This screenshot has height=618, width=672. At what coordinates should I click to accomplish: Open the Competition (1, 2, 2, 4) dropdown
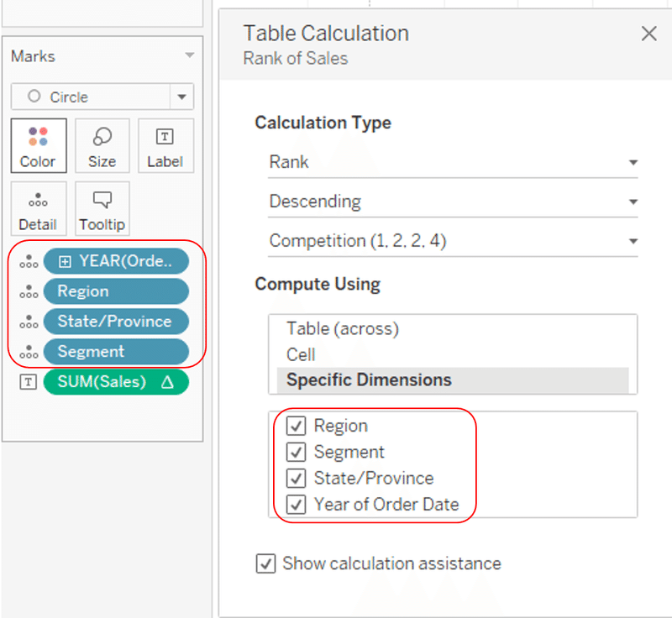click(633, 241)
